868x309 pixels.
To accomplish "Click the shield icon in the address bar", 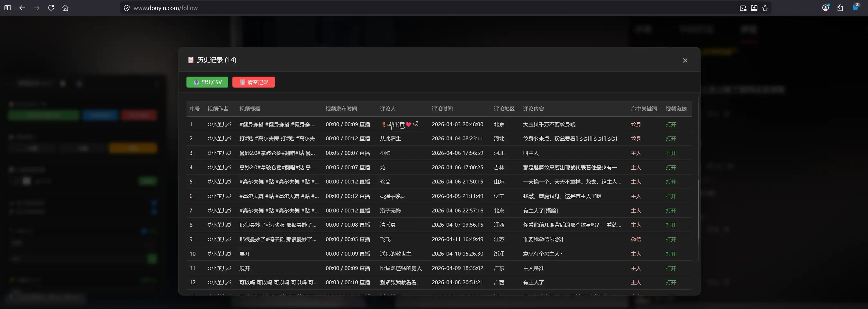I will [126, 8].
